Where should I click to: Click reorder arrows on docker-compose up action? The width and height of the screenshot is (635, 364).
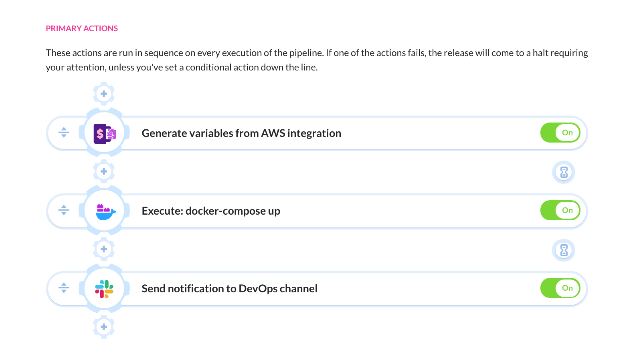(x=64, y=210)
